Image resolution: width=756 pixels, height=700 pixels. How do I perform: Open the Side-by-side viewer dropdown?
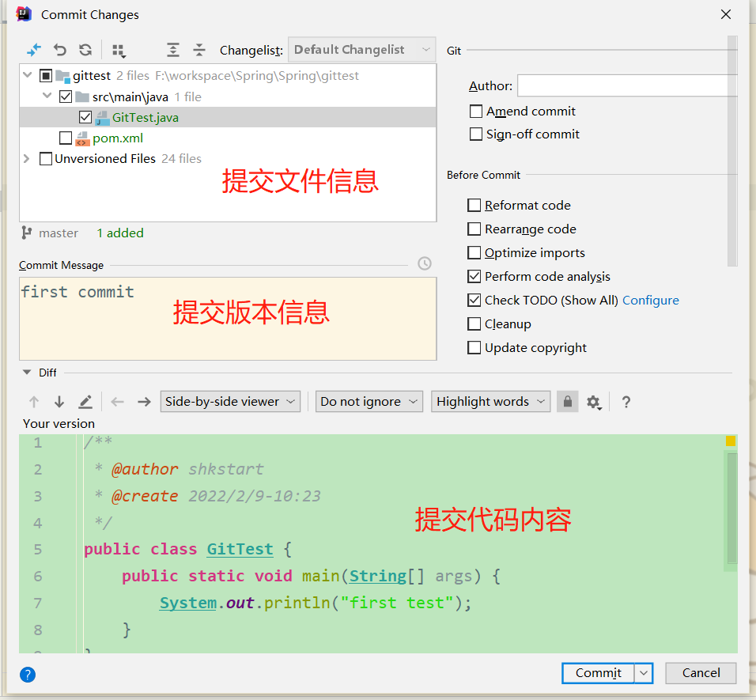point(230,402)
